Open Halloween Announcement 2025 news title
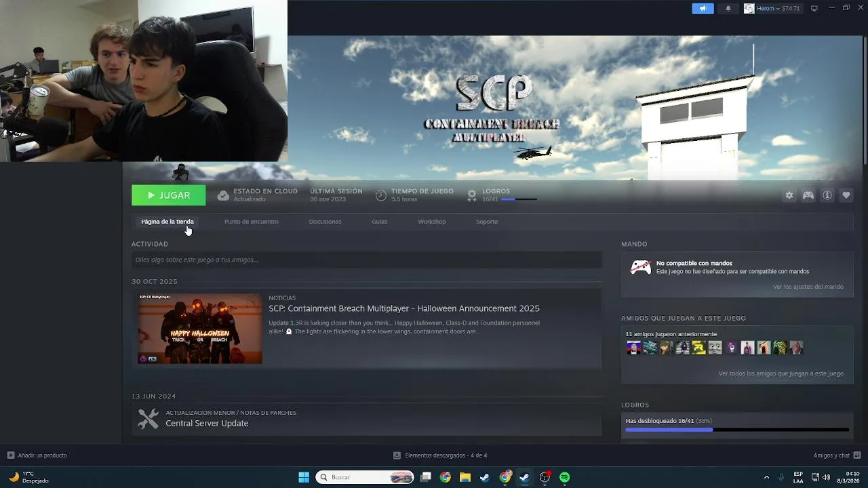868x488 pixels. point(404,308)
